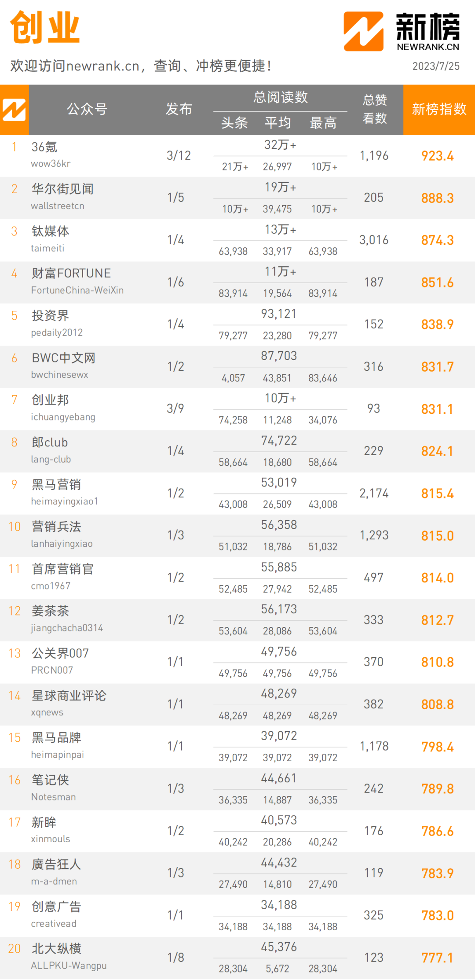Click the 923.4 index score
The height and width of the screenshot is (980, 475).
coord(437,156)
